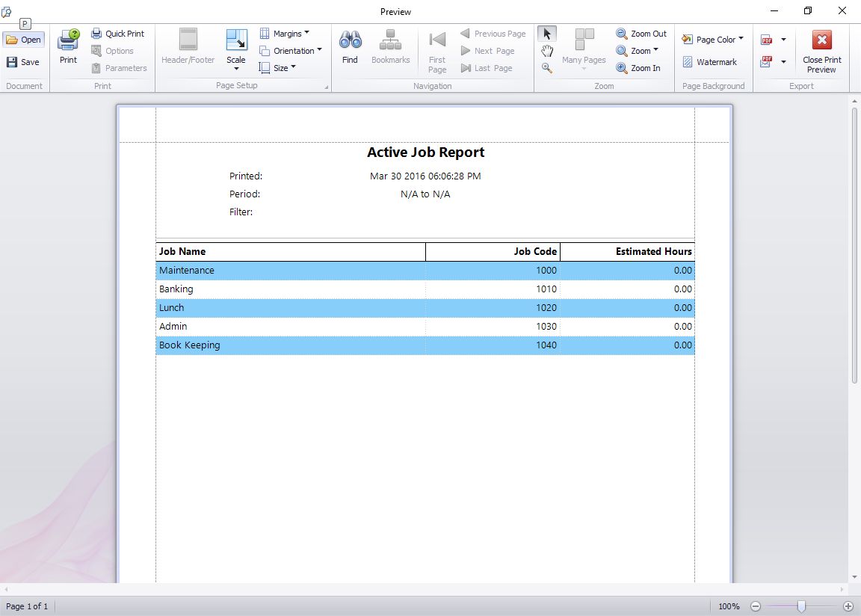Expand the Orientation dropdown
This screenshot has height=616, width=861.
coord(291,51)
